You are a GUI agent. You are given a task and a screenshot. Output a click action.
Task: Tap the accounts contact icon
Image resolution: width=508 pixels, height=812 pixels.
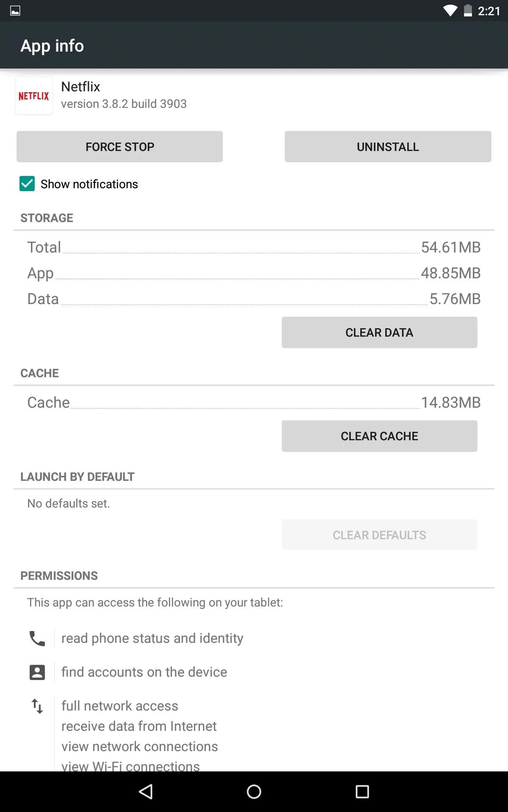[37, 672]
